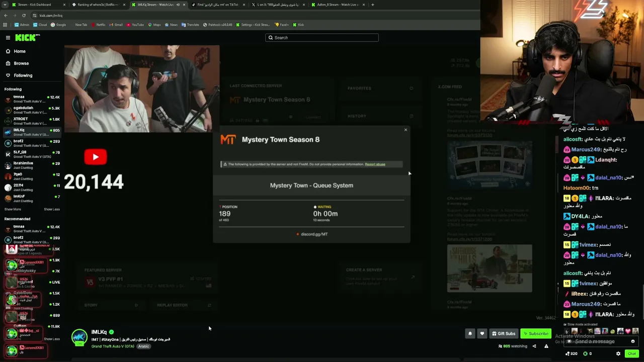Open the Fasel+ bookmark
Image resolution: width=644 pixels, height=362 pixels.
(x=282, y=25)
